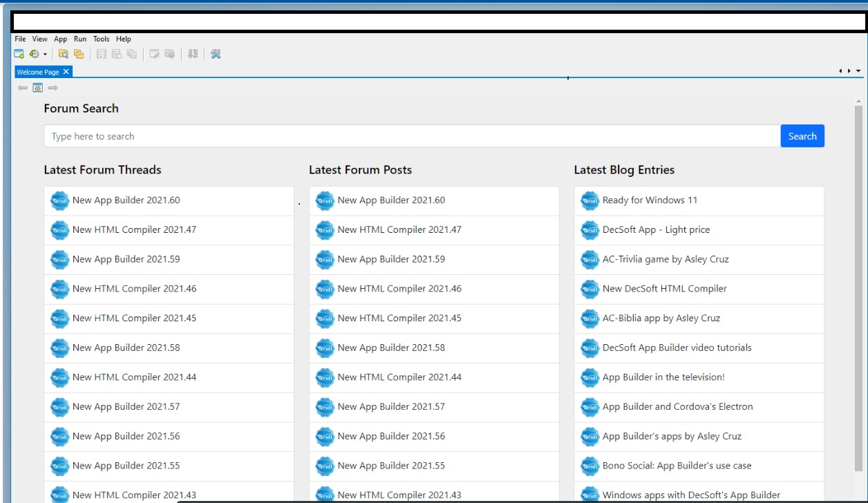This screenshot has width=868, height=503.
Task: Open the Tools menu
Action: tap(102, 39)
